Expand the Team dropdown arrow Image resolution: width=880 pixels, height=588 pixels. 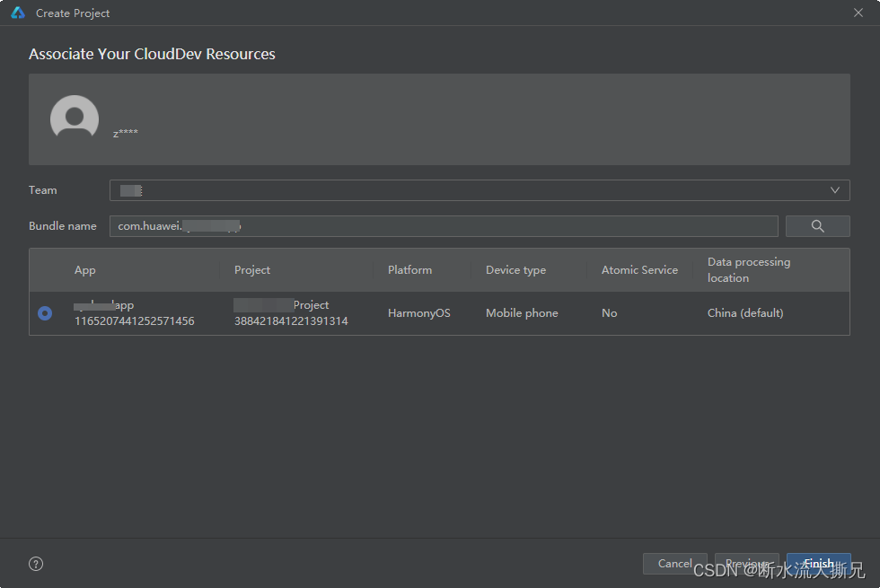pos(835,190)
